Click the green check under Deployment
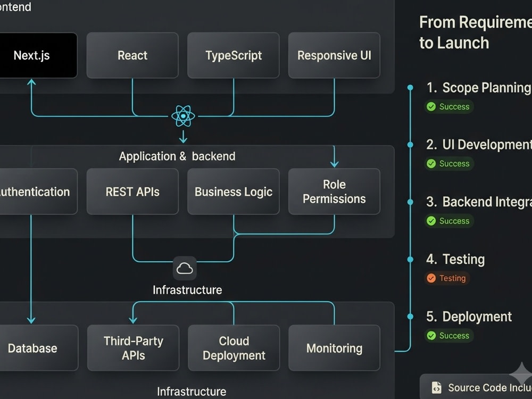The image size is (532, 399). click(431, 336)
